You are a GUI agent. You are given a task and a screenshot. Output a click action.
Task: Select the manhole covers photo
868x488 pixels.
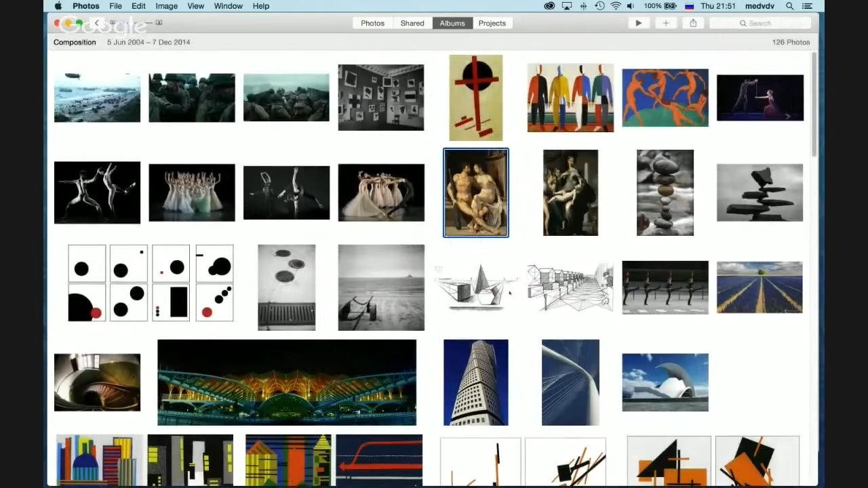click(286, 287)
